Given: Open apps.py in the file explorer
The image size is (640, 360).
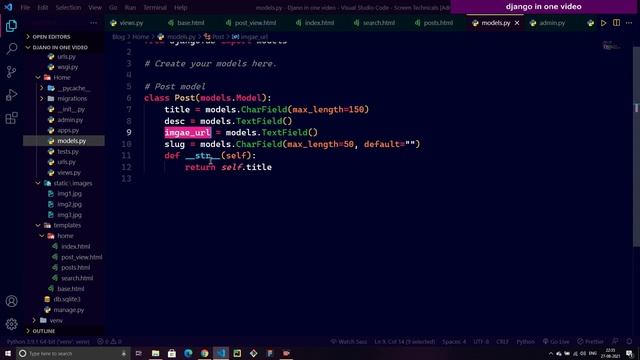Looking at the screenshot, I should (x=68, y=131).
